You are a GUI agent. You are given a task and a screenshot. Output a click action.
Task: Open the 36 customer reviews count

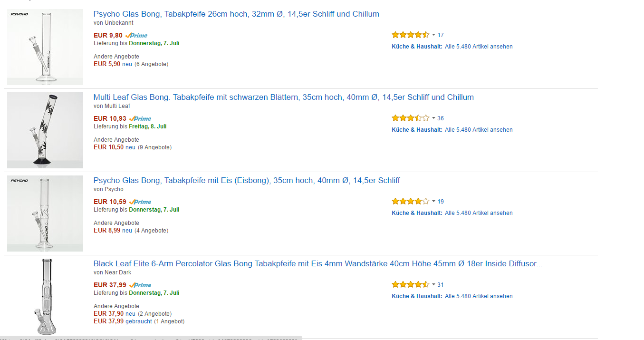coord(441,118)
